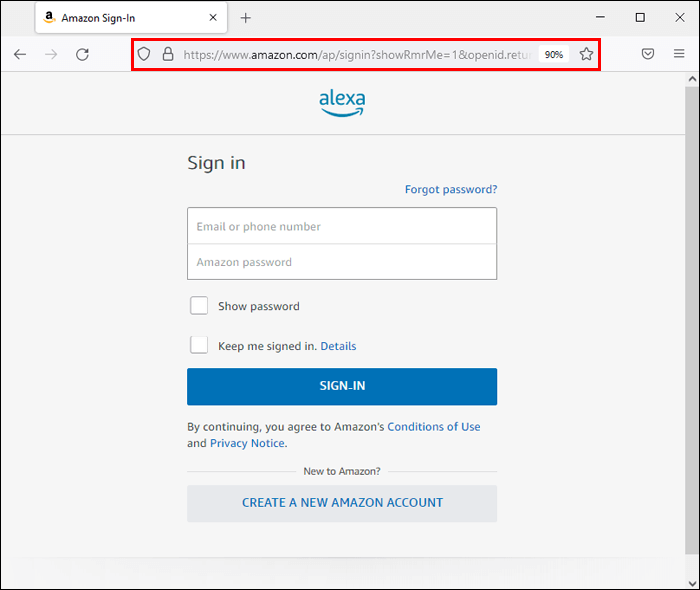Open the Conditions of Use link
Screen dimensions: 700x590
[433, 427]
